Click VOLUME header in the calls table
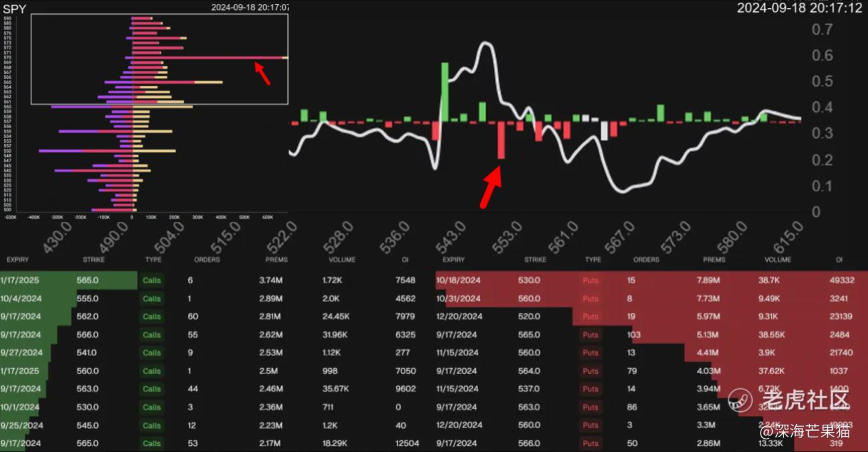The image size is (868, 452). (342, 259)
